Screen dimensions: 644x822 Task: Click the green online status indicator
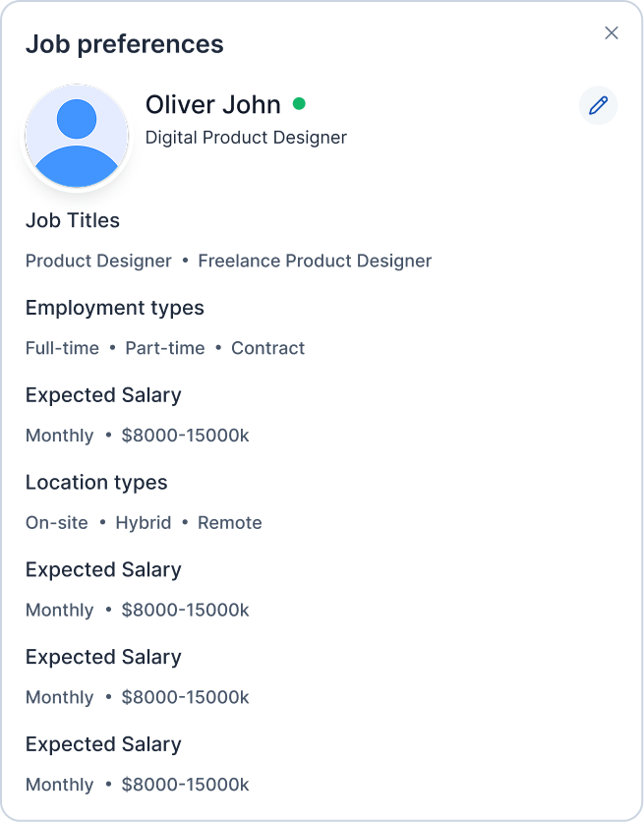click(x=299, y=102)
